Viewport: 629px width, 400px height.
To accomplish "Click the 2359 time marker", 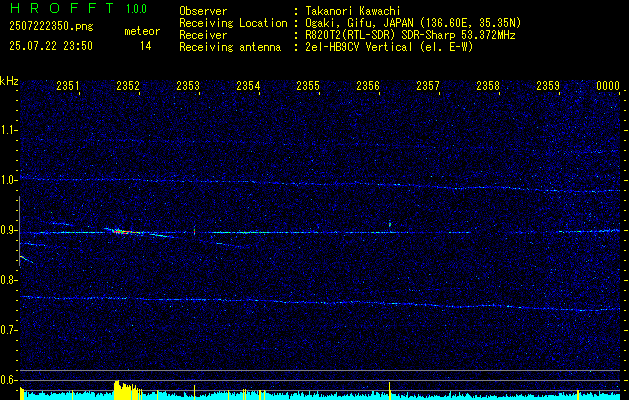I will click(548, 86).
